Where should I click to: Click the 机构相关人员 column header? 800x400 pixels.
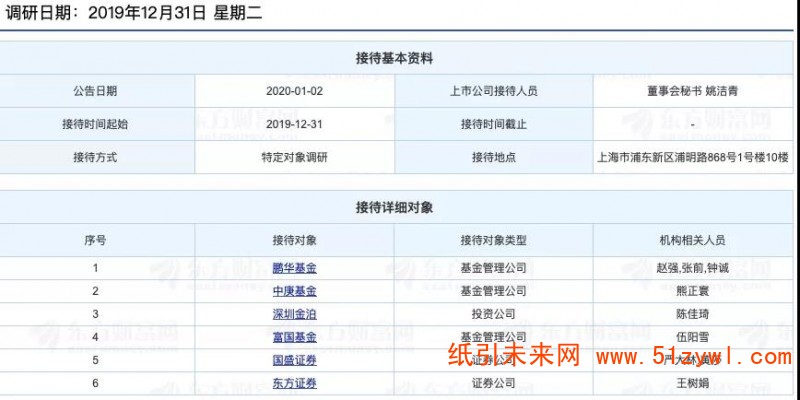[693, 240]
